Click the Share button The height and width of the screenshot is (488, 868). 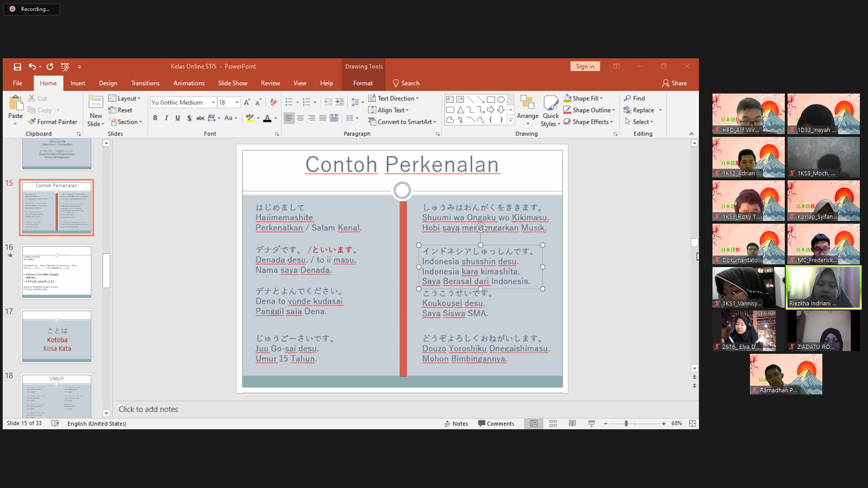[675, 83]
